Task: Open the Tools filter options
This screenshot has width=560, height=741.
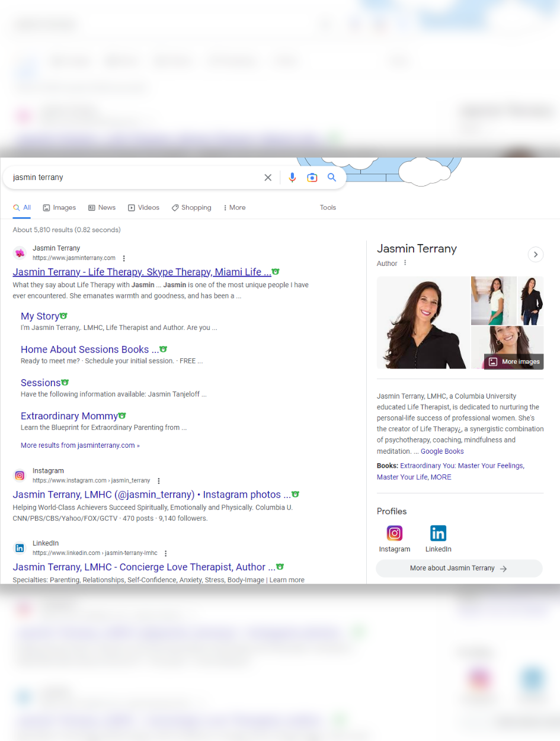Action: (x=328, y=208)
